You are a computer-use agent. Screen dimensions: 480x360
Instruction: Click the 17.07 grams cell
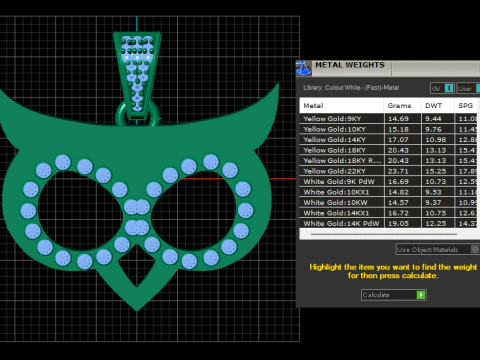click(403, 140)
